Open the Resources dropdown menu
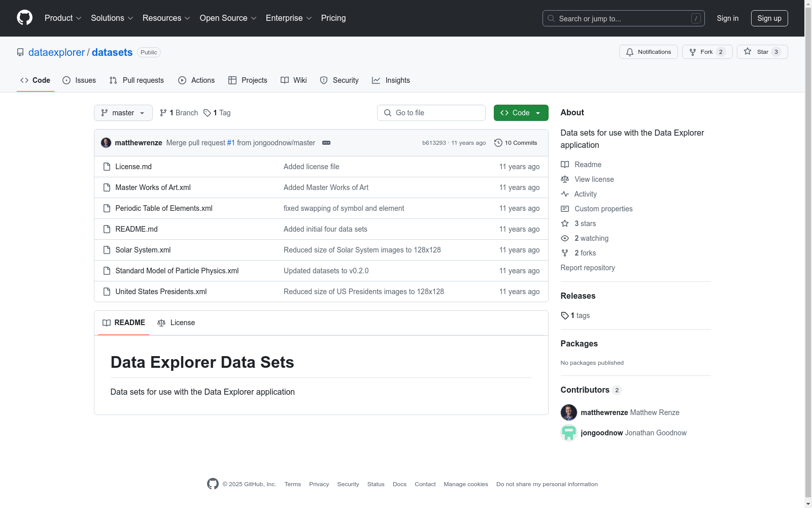812x508 pixels. click(x=166, y=18)
